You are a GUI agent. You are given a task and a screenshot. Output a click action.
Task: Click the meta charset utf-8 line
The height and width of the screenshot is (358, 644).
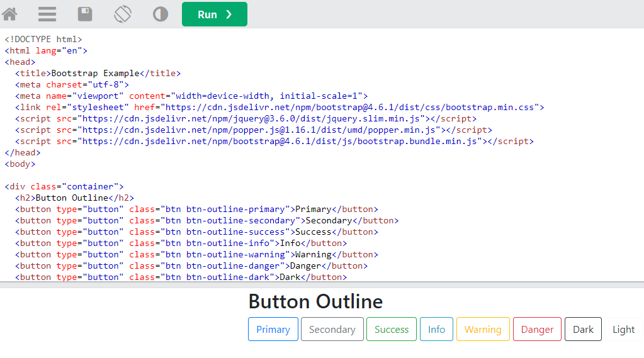pyautogui.click(x=72, y=85)
